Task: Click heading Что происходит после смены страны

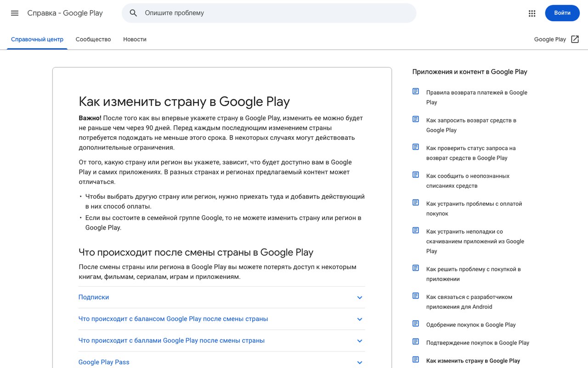Action: point(196,252)
